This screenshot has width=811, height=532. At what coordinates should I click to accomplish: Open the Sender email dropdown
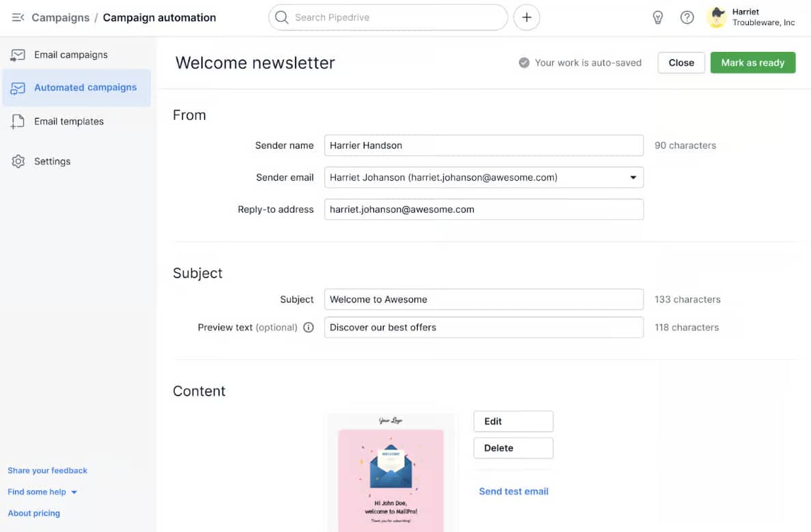click(x=483, y=177)
